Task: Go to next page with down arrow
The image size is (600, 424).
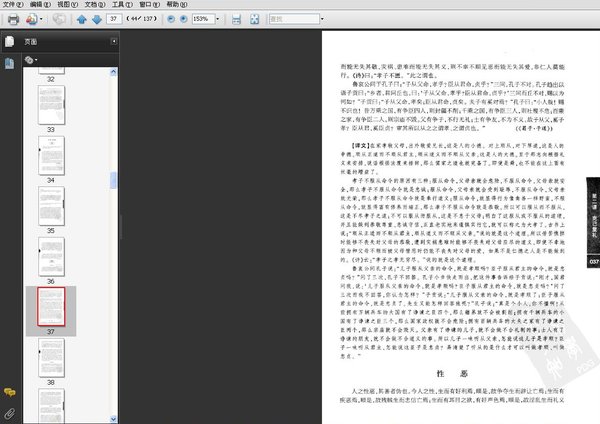Action: [97, 19]
